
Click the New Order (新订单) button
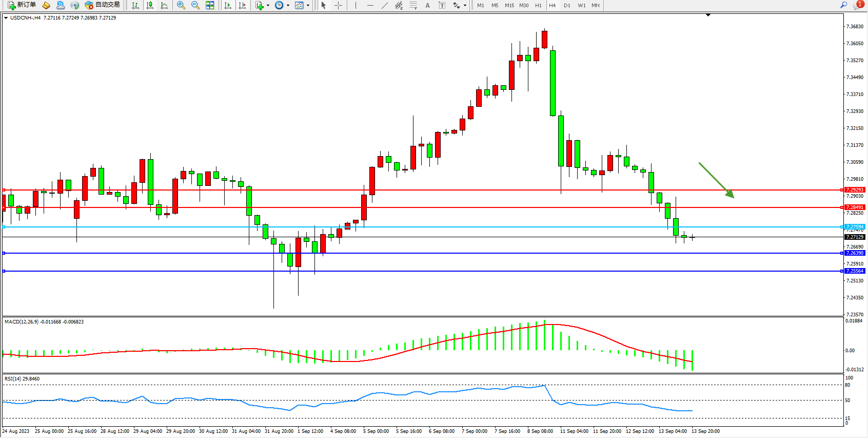point(22,5)
